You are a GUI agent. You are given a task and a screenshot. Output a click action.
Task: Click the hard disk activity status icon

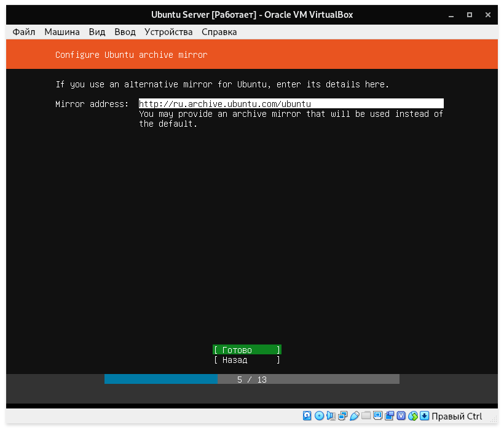click(307, 416)
